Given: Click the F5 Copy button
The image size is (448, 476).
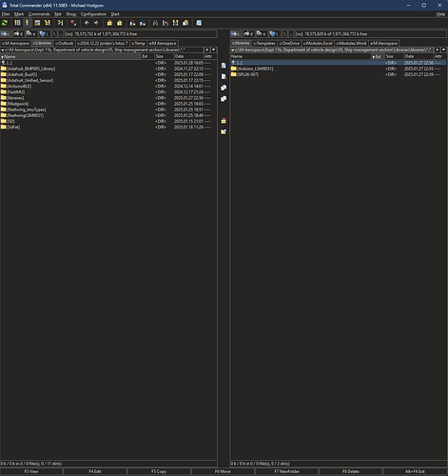Looking at the screenshot, I should tap(159, 471).
